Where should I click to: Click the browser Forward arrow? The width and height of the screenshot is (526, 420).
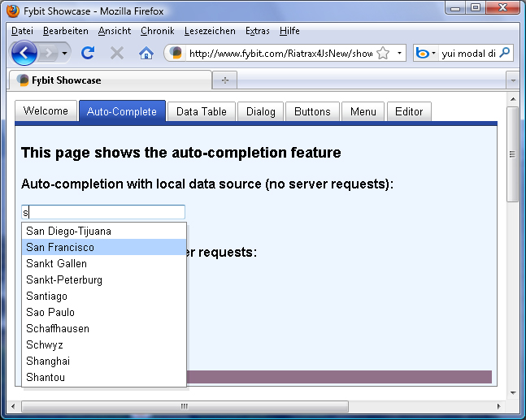(x=49, y=53)
